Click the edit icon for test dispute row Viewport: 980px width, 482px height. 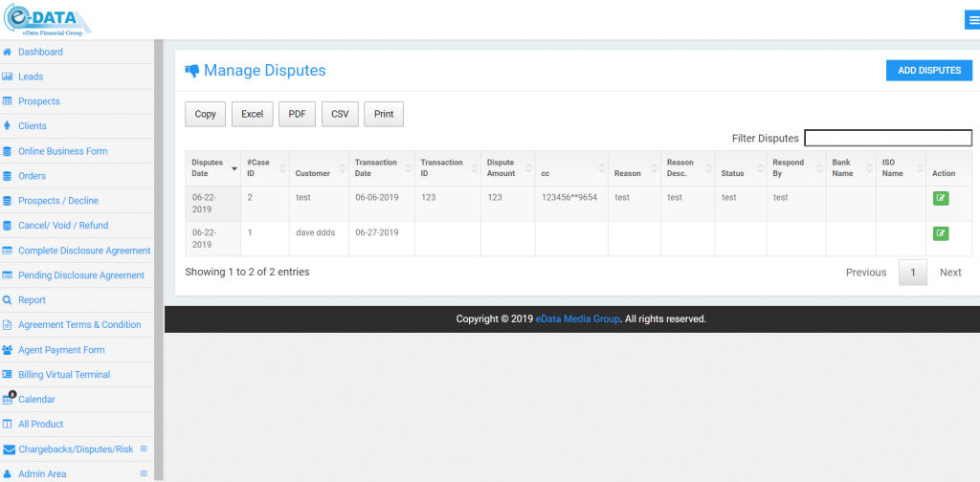[941, 198]
